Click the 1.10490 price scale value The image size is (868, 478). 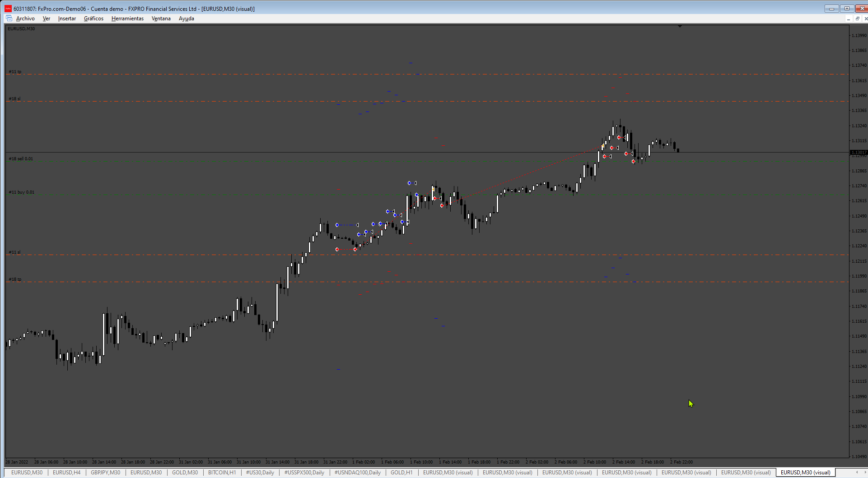(x=859, y=456)
